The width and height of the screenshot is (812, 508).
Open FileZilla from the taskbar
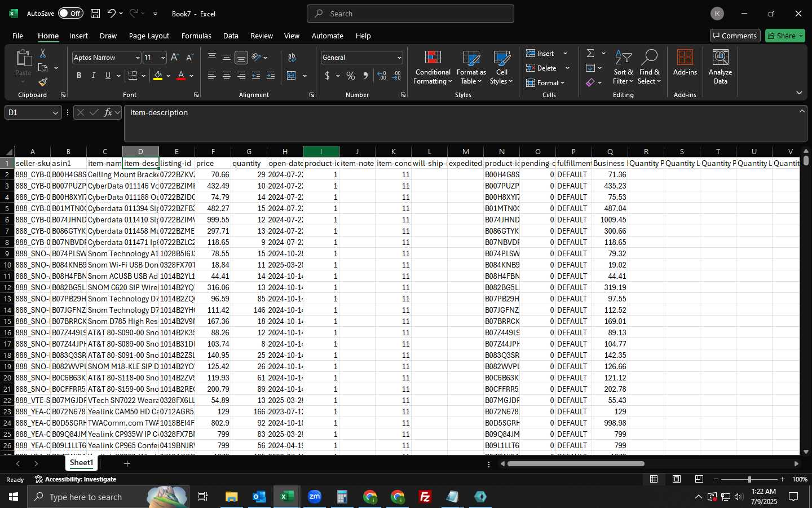coord(425,497)
